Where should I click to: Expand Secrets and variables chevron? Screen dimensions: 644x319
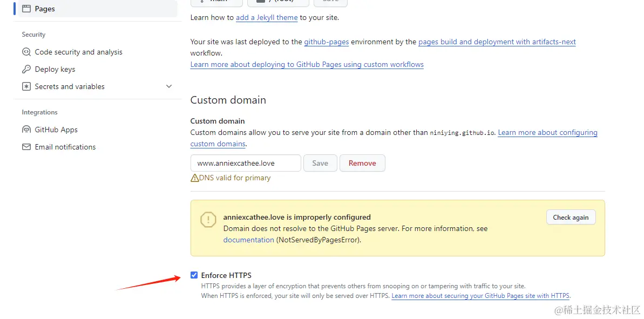coord(169,86)
